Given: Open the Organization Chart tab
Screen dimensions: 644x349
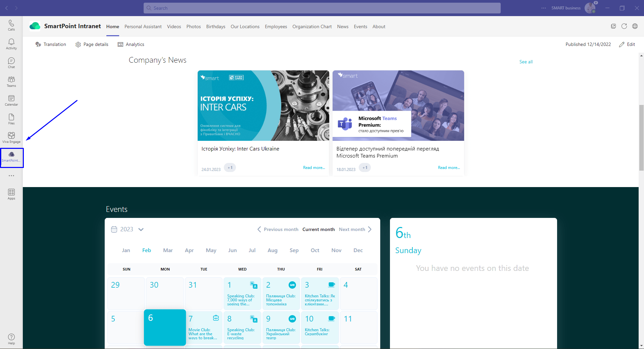Looking at the screenshot, I should coord(312,26).
